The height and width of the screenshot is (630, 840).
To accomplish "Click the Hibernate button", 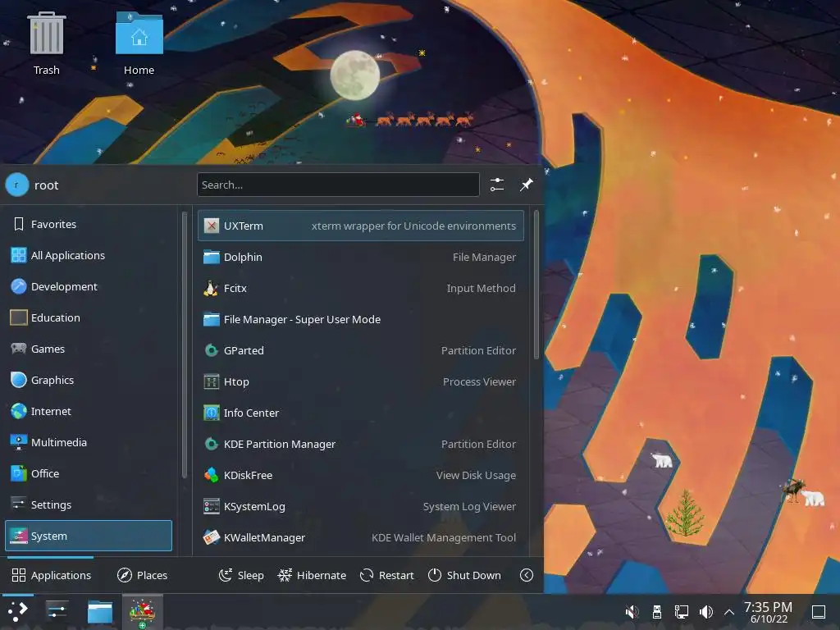I will (312, 575).
